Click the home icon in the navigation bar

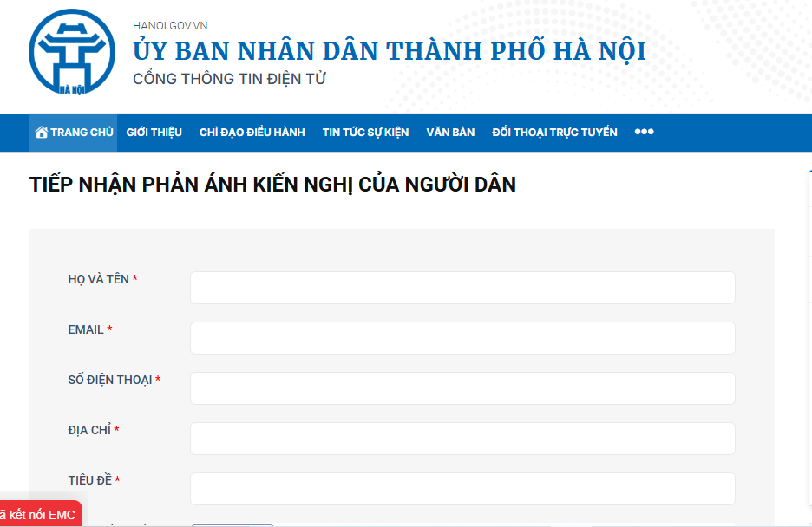41,133
